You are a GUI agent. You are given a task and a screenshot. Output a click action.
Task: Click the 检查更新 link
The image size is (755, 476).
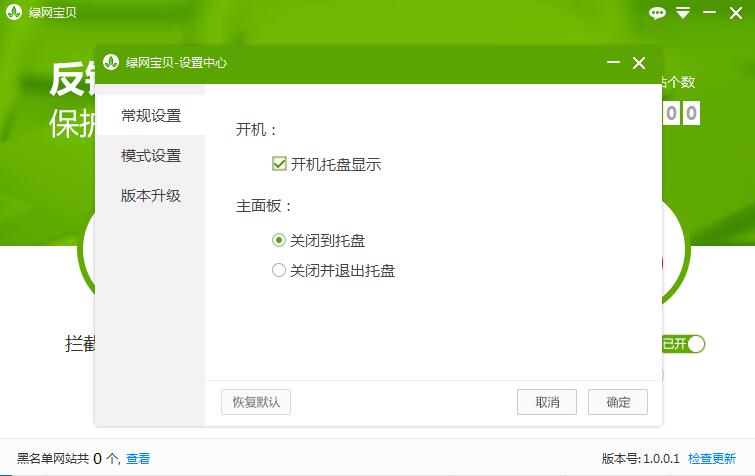point(712,458)
